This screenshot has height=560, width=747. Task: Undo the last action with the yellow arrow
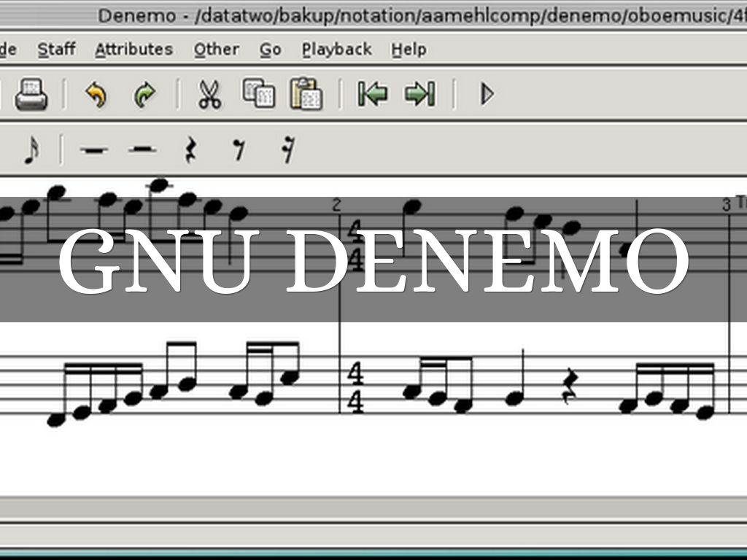coord(96,95)
